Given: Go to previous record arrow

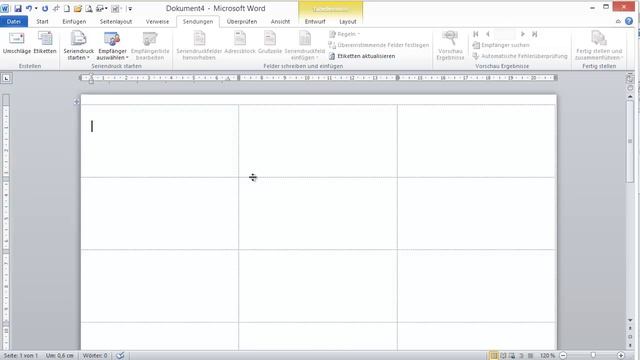Looking at the screenshot, I should [487, 34].
